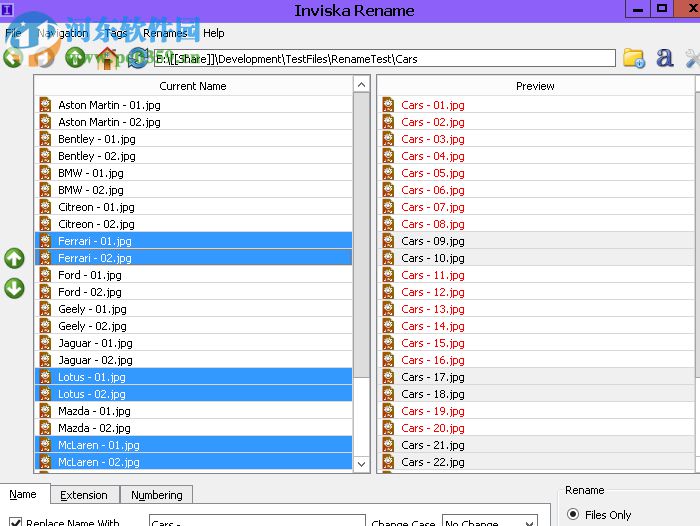Click the directory path input field

click(x=385, y=59)
